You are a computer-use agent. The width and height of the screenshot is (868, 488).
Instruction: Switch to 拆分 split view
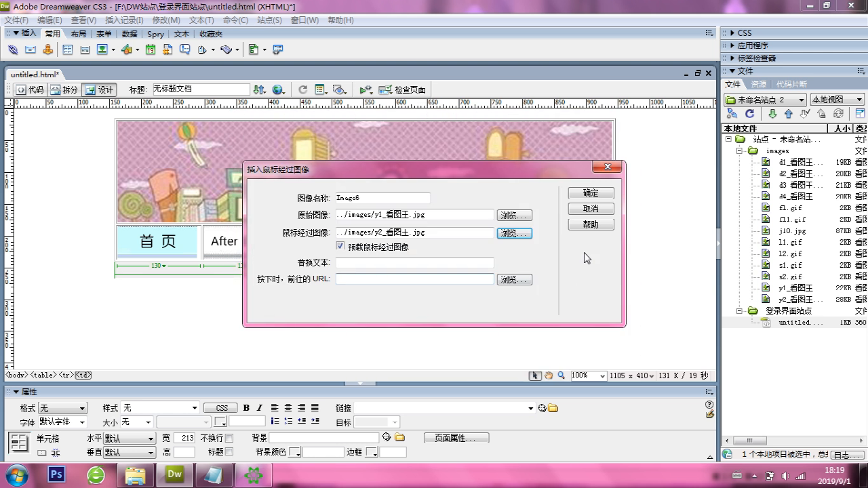[64, 89]
